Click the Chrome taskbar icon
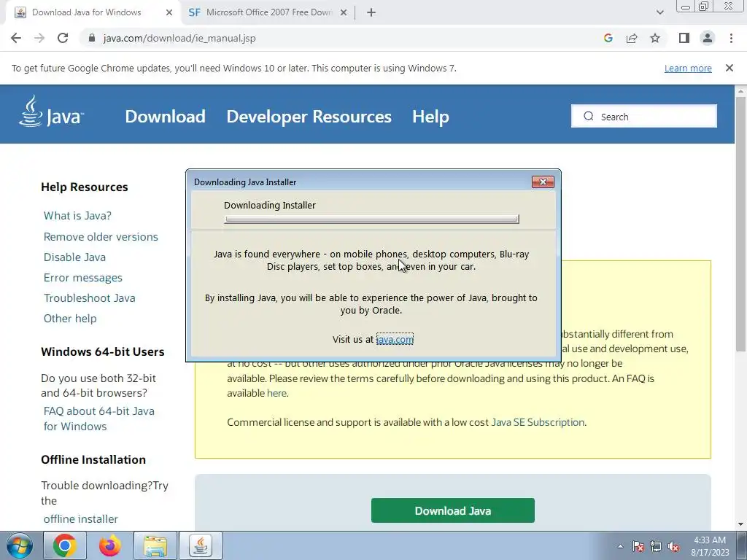The width and height of the screenshot is (747, 560). point(65,545)
